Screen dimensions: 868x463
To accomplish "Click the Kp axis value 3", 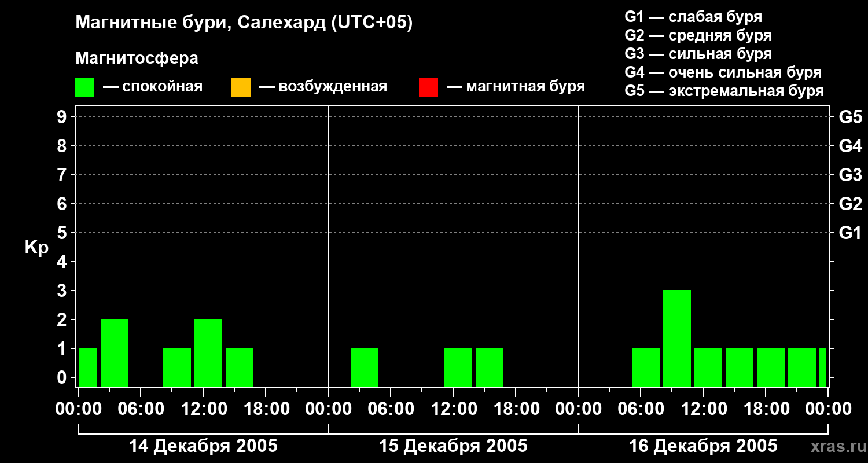I will [63, 291].
